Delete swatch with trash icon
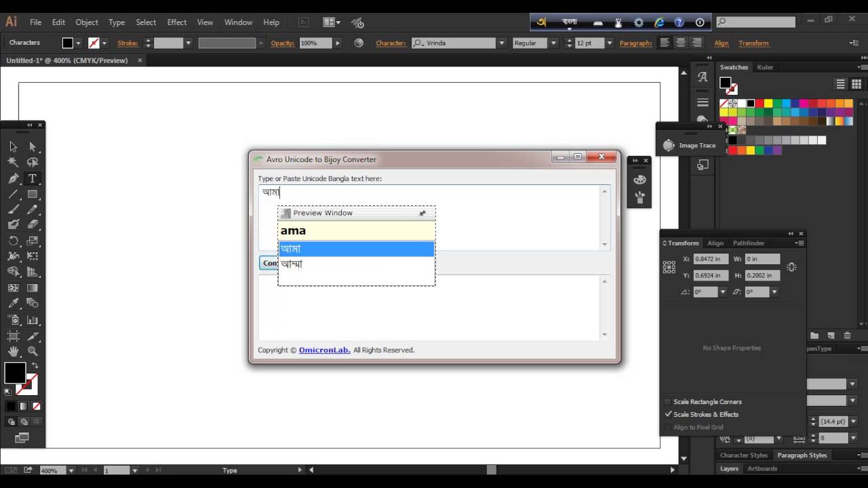 [847, 335]
